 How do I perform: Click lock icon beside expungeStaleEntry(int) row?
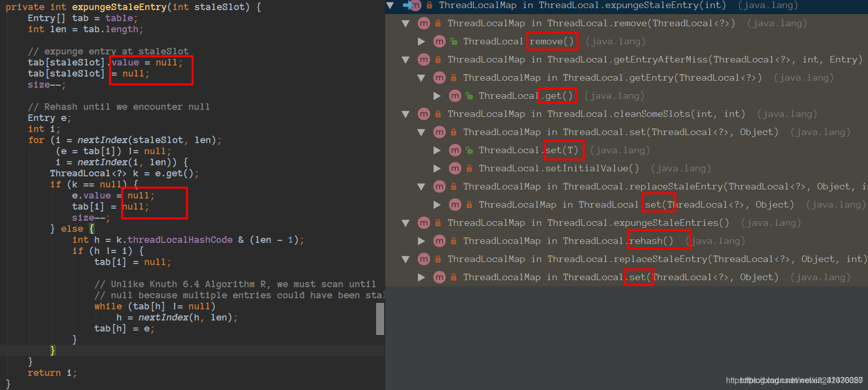(429, 5)
